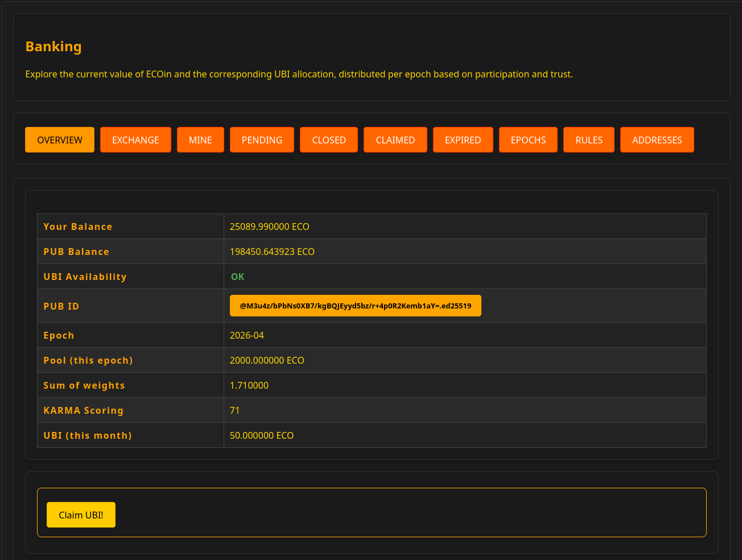Show PENDING transactions tab
This screenshot has height=560, width=742.
[x=262, y=140]
